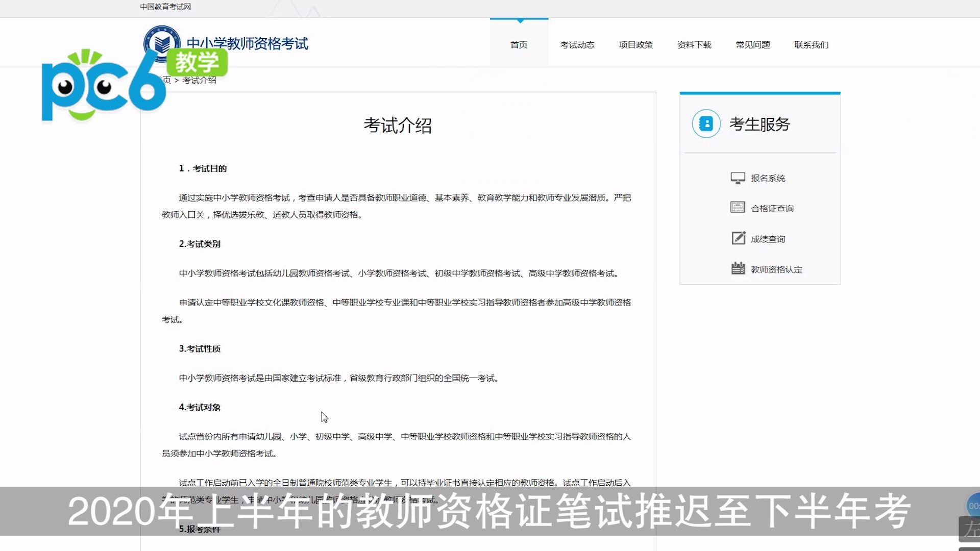Click the 考试介绍 breadcrumb text
Viewport: 980px width, 551px height.
pos(200,80)
